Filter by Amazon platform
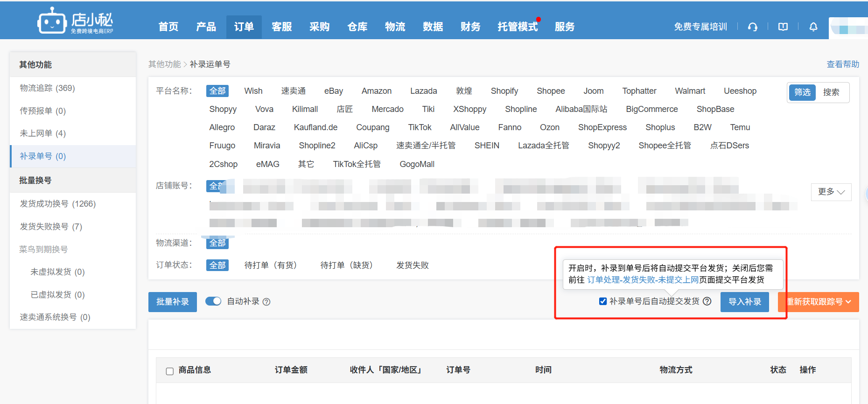Viewport: 868px width, 404px height. 377,91
